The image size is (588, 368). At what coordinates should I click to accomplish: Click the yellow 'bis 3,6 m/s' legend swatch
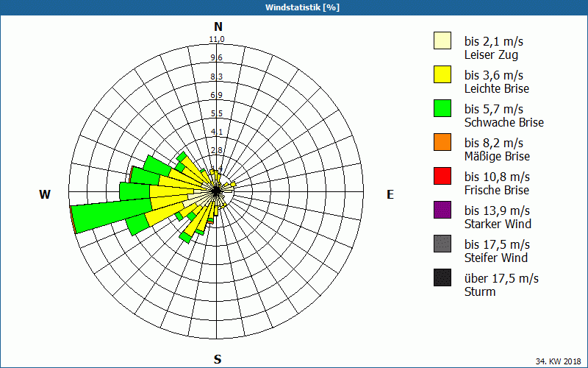(x=442, y=74)
